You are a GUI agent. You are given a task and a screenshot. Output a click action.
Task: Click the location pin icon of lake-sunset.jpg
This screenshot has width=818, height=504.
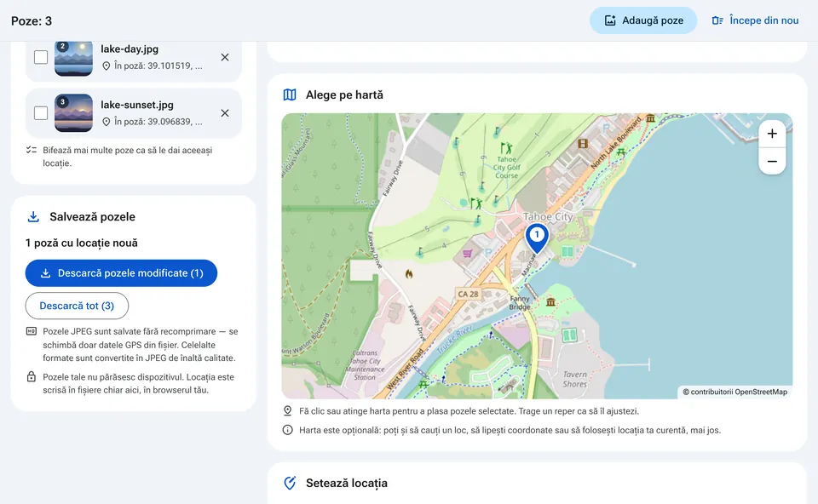coord(106,122)
